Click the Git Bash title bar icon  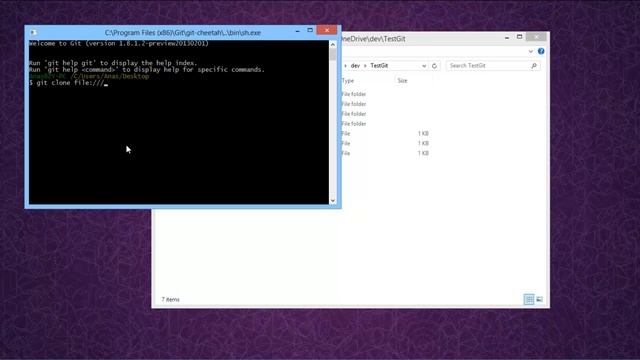click(x=33, y=32)
